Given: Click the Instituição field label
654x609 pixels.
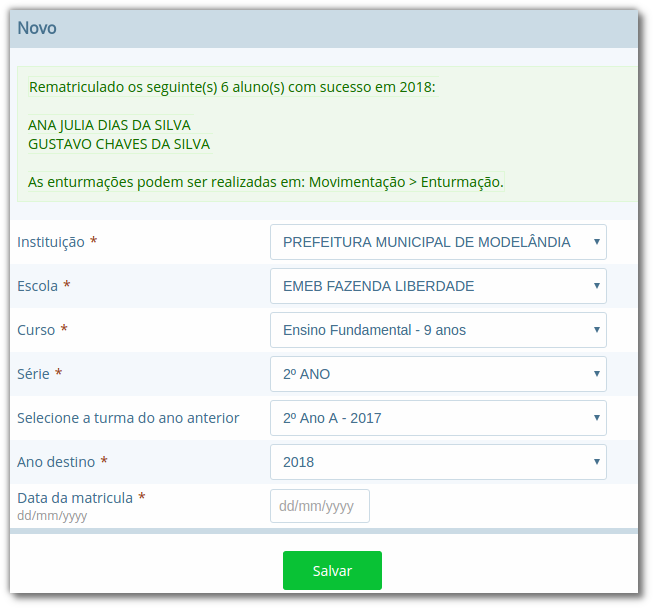Looking at the screenshot, I should pyautogui.click(x=51, y=242).
